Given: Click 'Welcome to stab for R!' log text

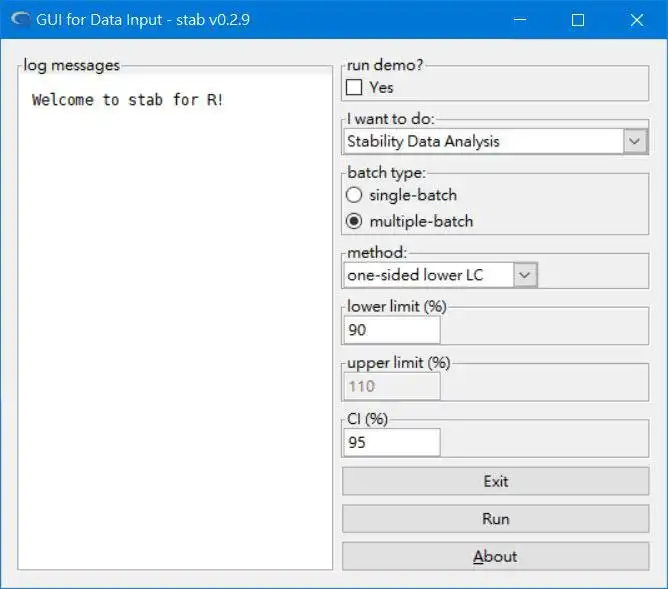Looking at the screenshot, I should click(x=127, y=100).
